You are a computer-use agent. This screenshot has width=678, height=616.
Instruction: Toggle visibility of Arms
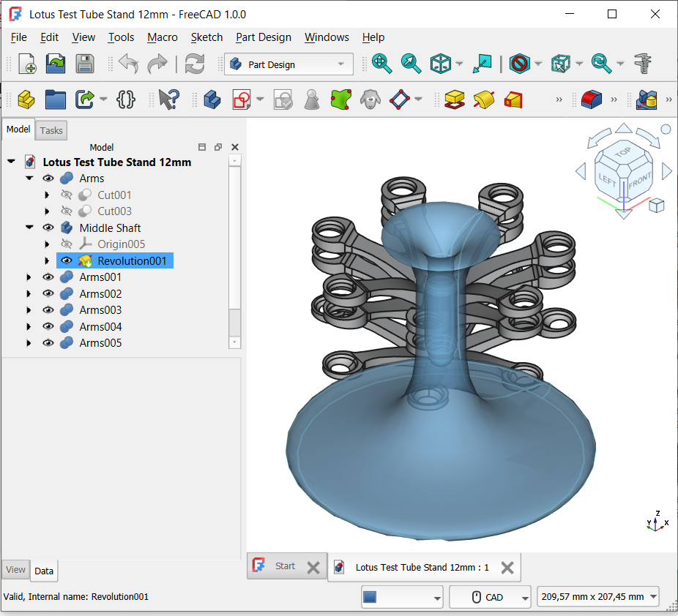pyautogui.click(x=48, y=179)
